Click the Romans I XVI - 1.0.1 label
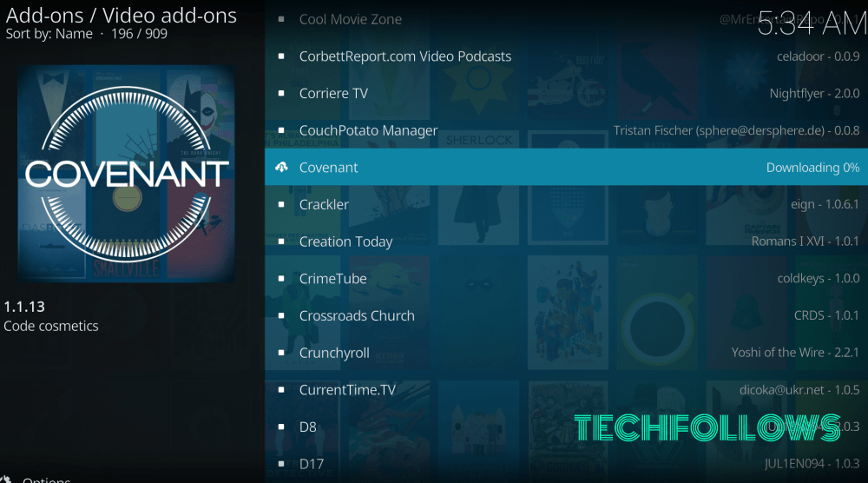Image resolution: width=868 pixels, height=483 pixels. [x=805, y=241]
